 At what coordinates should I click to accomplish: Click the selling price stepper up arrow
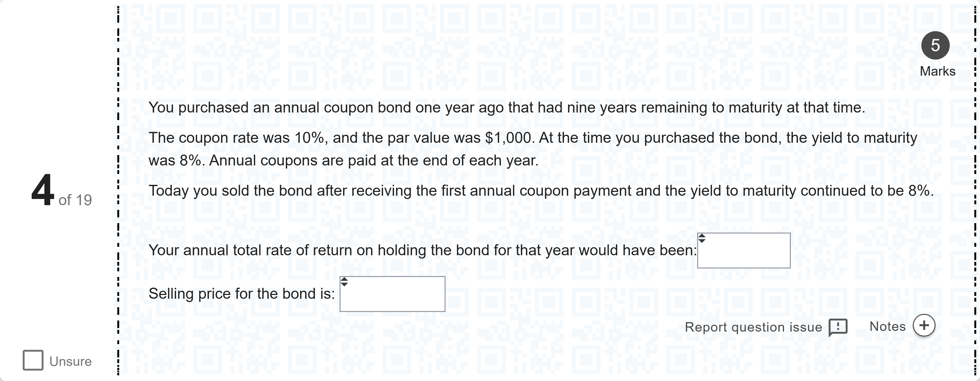(344, 279)
